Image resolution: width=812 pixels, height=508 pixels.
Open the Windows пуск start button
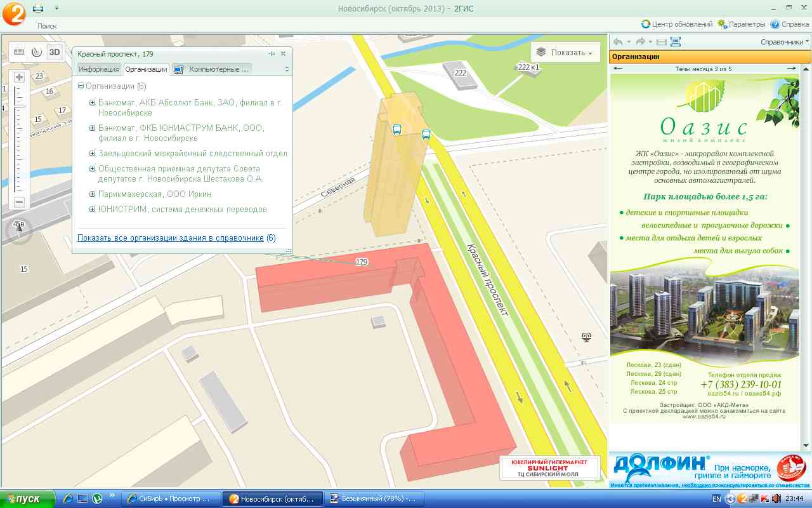click(x=27, y=498)
